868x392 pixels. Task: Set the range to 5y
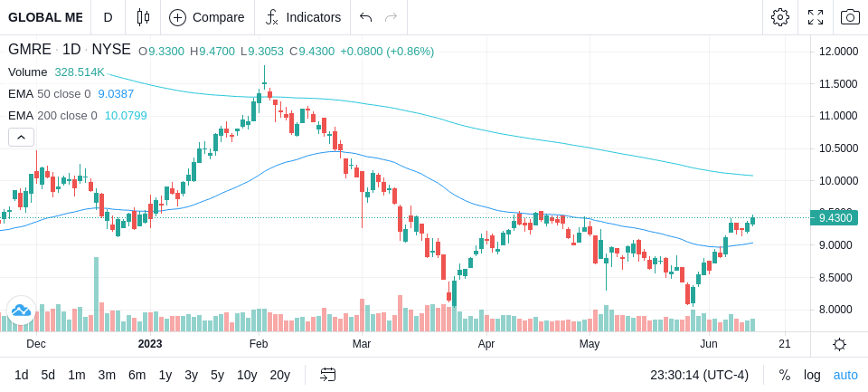tap(218, 375)
